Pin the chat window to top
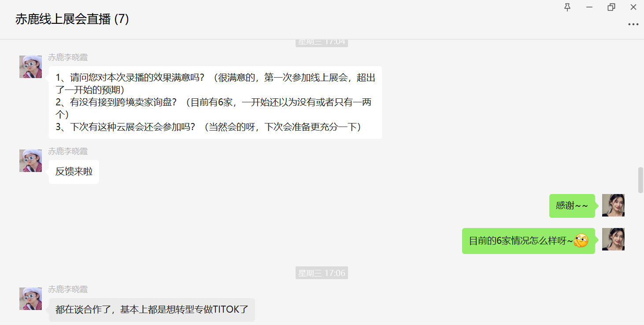 [x=567, y=7]
